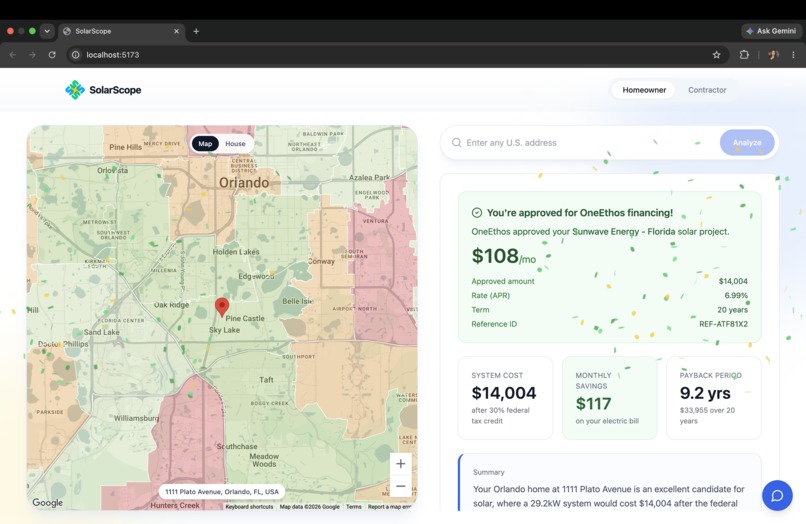Viewport: 806px width, 524px height.
Task: Click 'You're approved for OneEthos financing!' heading
Action: (579, 212)
